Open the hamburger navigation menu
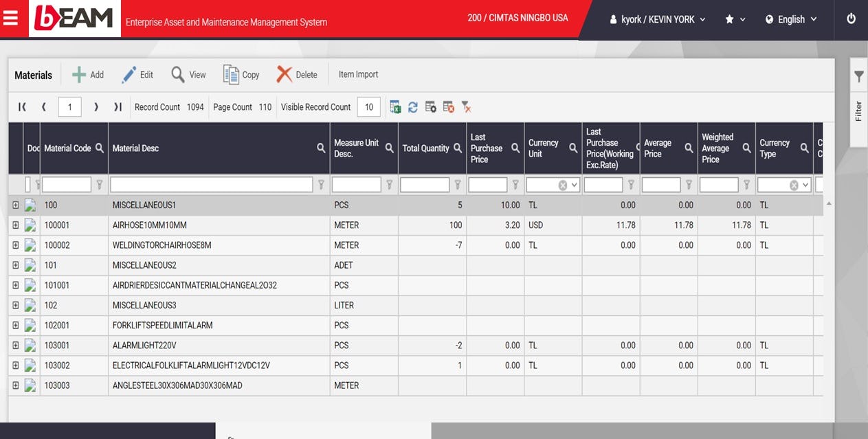 (10, 17)
